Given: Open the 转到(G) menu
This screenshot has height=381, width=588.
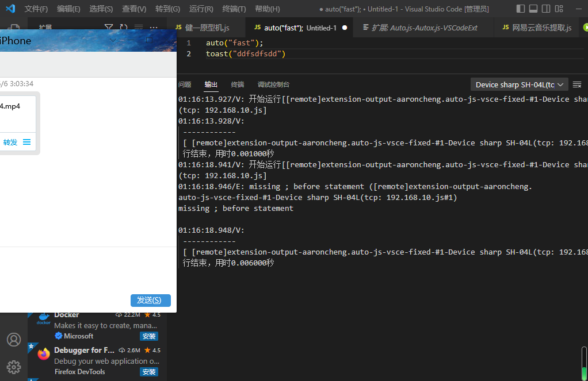Looking at the screenshot, I should pos(167,9).
